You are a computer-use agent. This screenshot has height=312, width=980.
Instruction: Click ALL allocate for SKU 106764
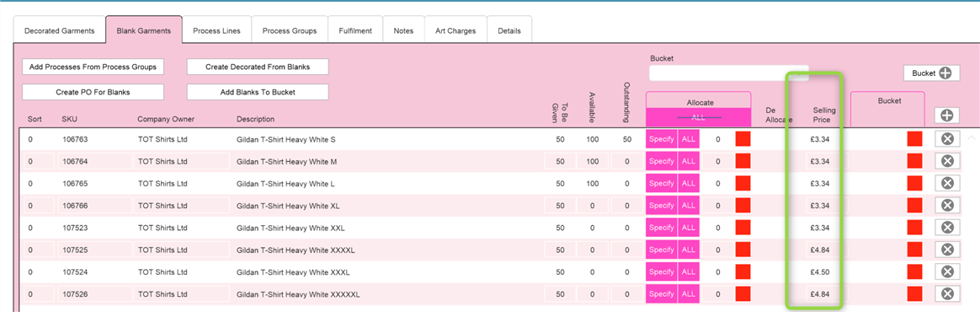[689, 161]
